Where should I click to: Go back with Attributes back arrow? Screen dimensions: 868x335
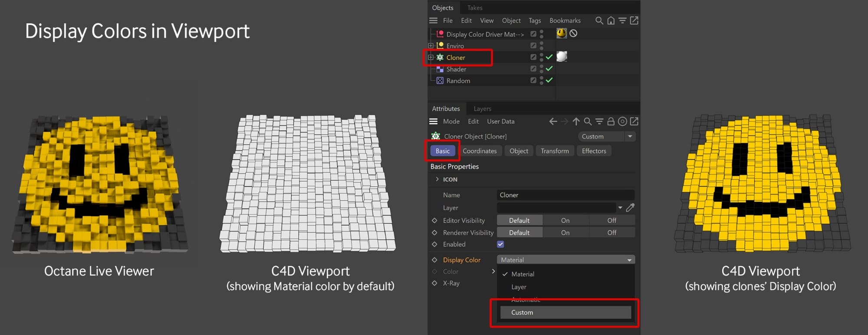click(553, 122)
